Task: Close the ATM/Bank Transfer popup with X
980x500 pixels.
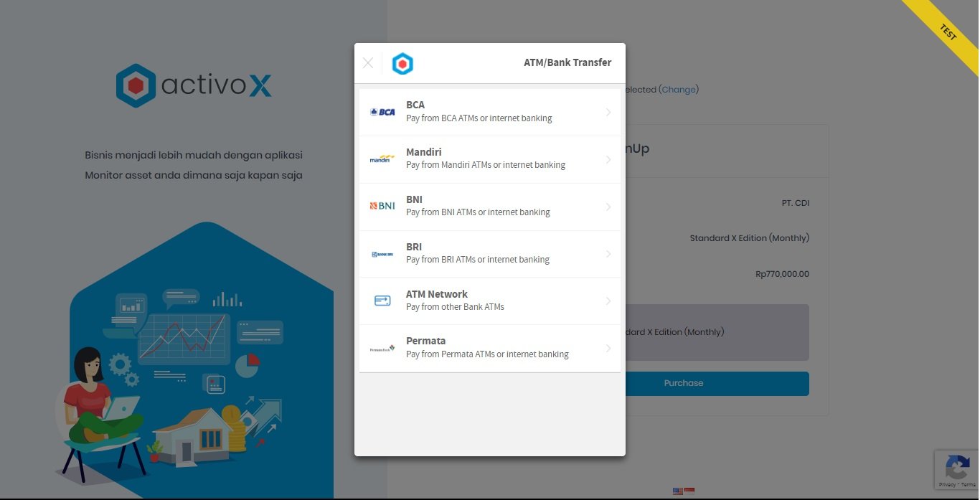Action: [368, 63]
